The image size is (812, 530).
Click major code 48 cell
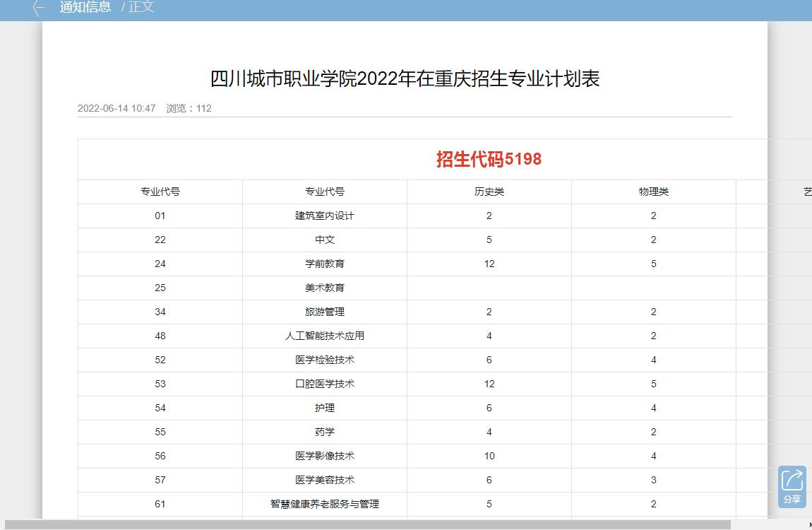[x=160, y=336]
